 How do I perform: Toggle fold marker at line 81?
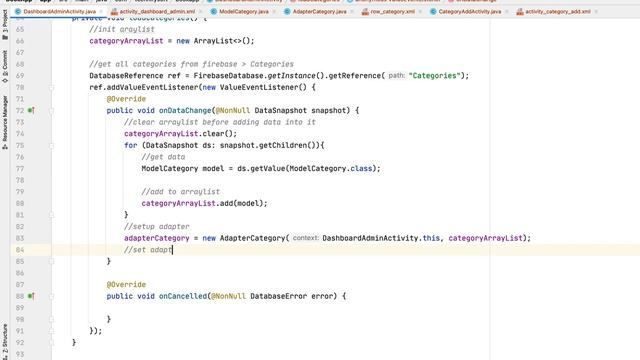[x=51, y=215]
